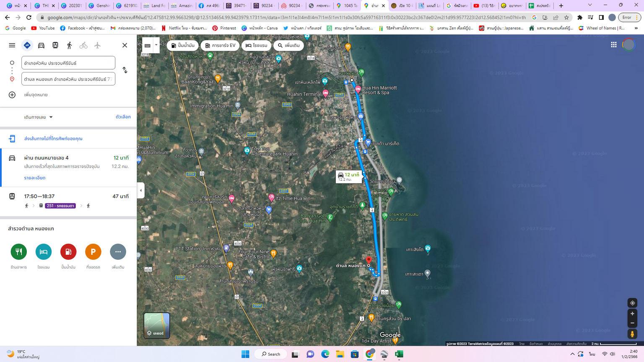This screenshot has height=362, width=644.
Task: Open the Windows Start menu
Action: click(x=245, y=354)
